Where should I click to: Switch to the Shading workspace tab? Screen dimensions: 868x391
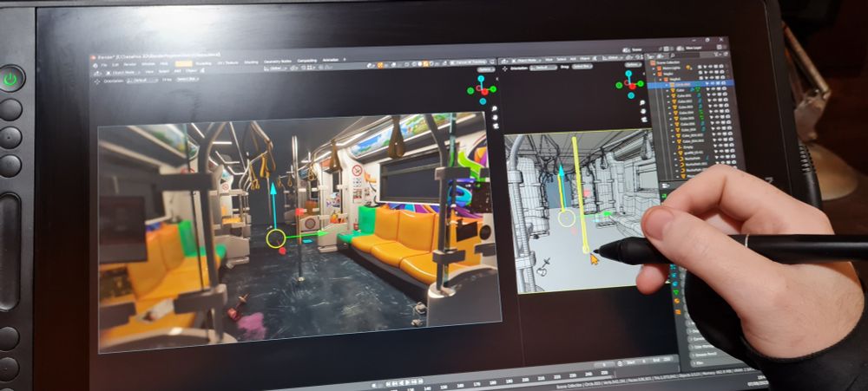[x=251, y=62]
